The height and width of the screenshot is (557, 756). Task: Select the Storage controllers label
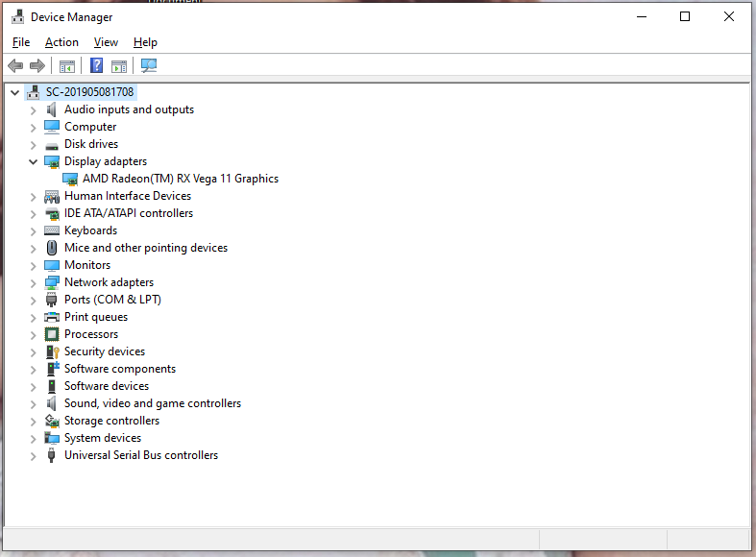pos(111,421)
